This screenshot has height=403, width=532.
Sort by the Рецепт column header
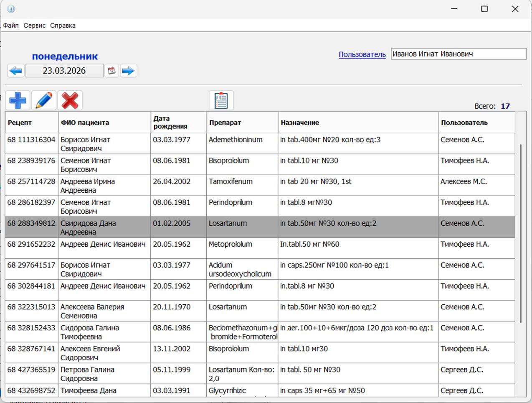[x=20, y=122]
